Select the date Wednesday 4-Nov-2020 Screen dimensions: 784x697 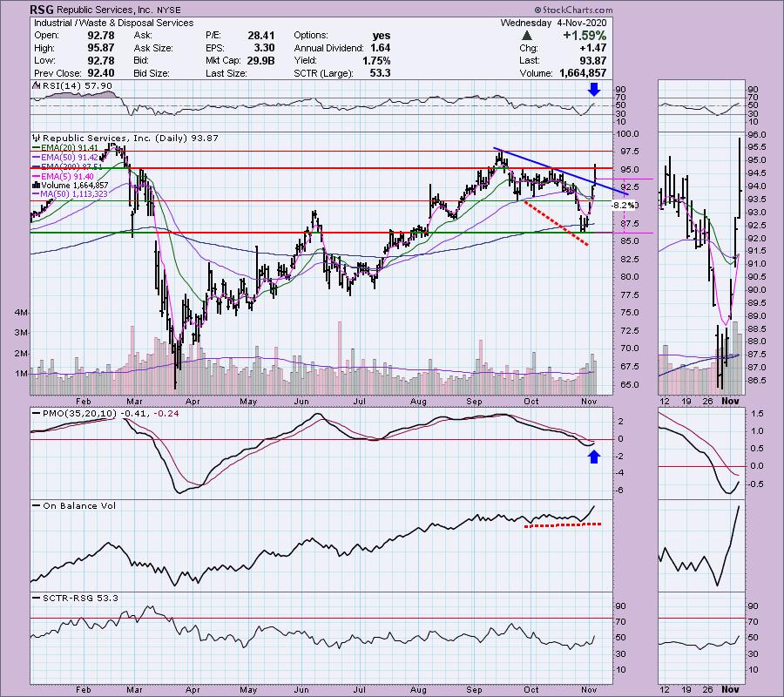coord(553,23)
